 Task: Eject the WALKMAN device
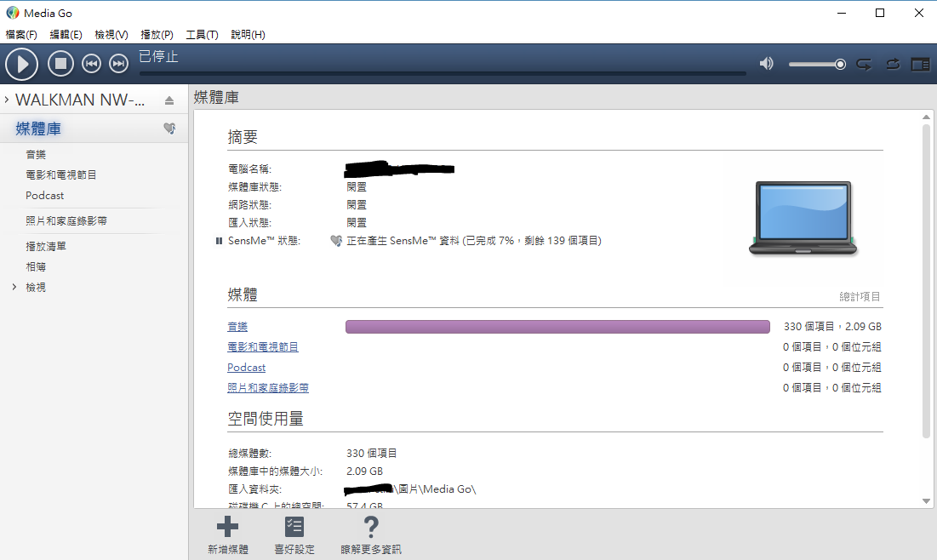pyautogui.click(x=169, y=100)
